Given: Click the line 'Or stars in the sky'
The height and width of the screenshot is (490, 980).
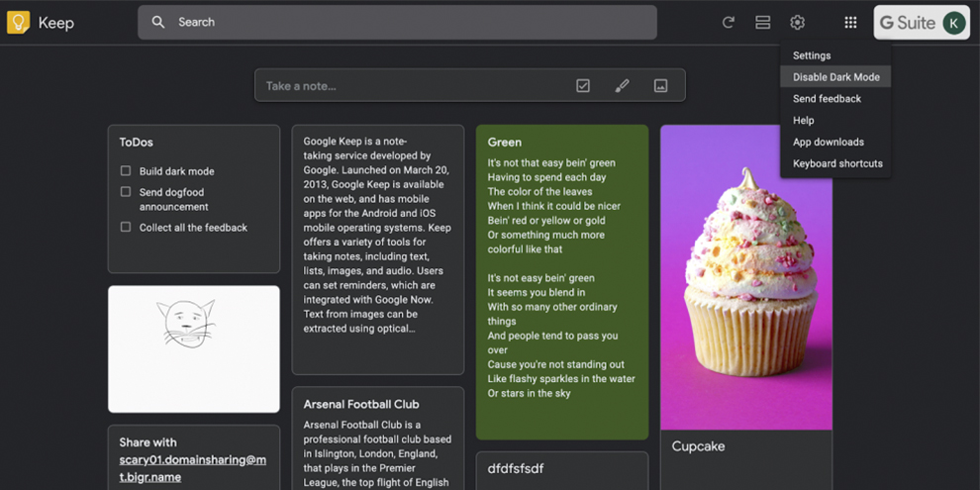Looking at the screenshot, I should point(529,393).
